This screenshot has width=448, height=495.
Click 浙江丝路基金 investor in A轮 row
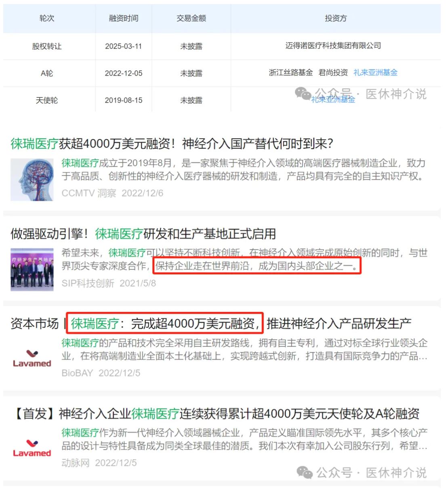tap(291, 73)
